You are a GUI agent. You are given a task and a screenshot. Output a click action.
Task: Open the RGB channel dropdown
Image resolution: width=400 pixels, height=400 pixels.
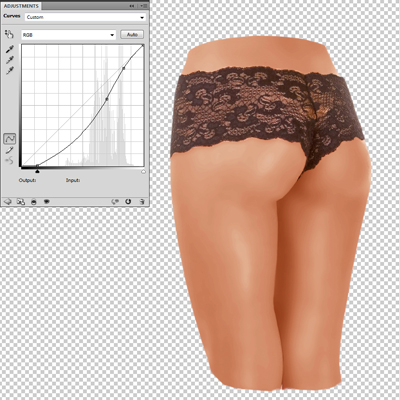69,35
